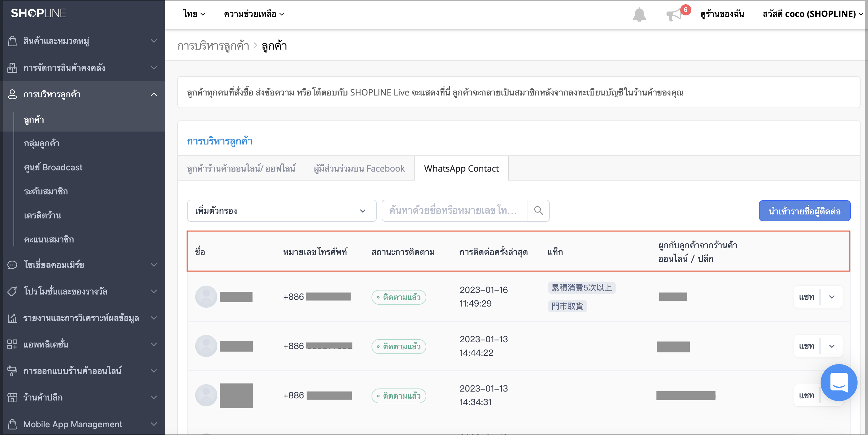The width and height of the screenshot is (868, 435).
Task: Open the blue live chat bubble
Action: 839,382
